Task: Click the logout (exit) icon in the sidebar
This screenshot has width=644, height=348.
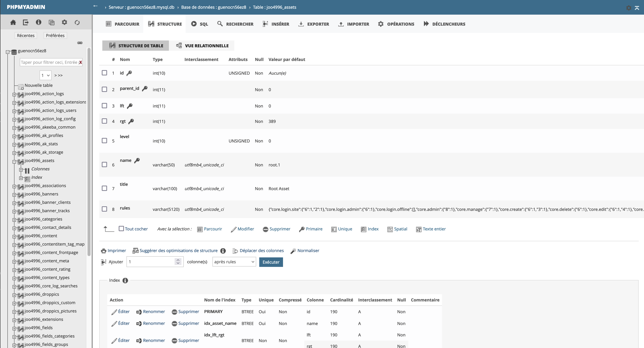Action: click(26, 22)
